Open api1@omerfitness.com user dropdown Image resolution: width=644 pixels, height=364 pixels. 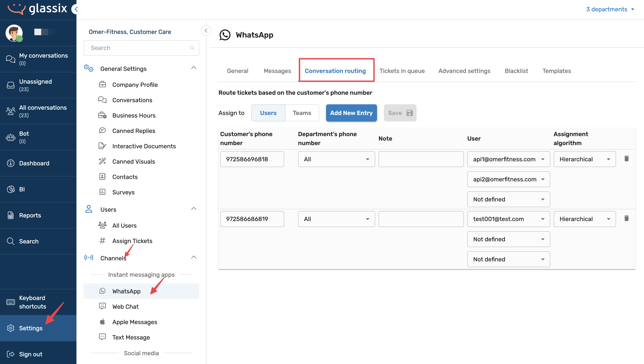[508, 159]
